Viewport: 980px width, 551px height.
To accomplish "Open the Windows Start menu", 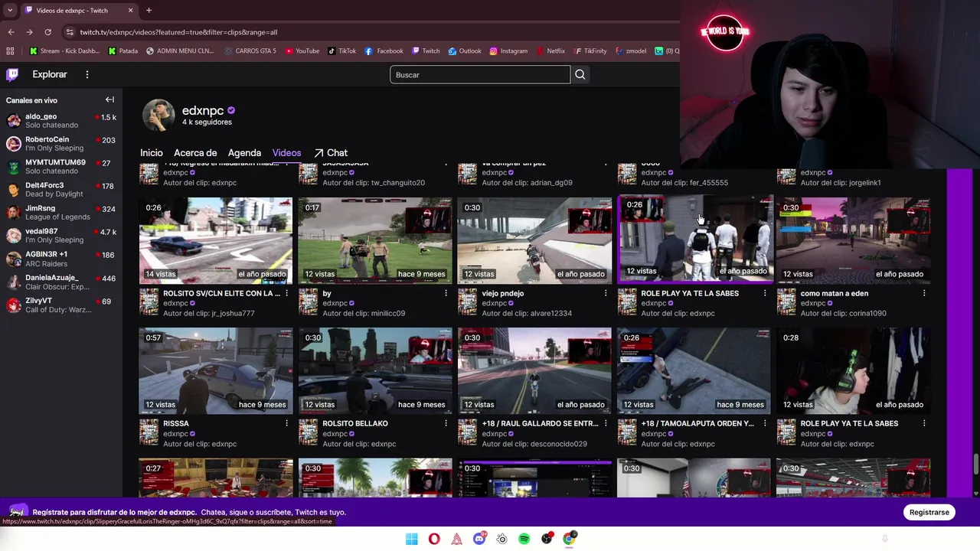I will [411, 539].
